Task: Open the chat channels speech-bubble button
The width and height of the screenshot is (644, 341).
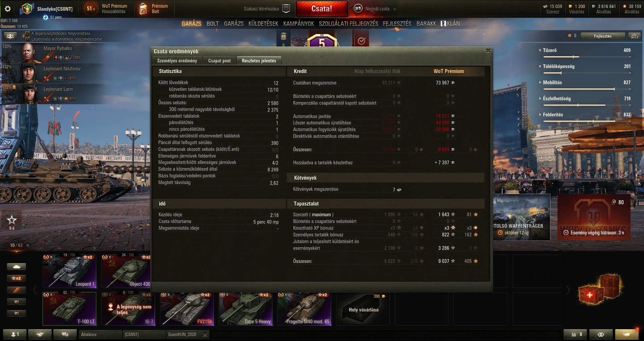Action: [x=65, y=334]
